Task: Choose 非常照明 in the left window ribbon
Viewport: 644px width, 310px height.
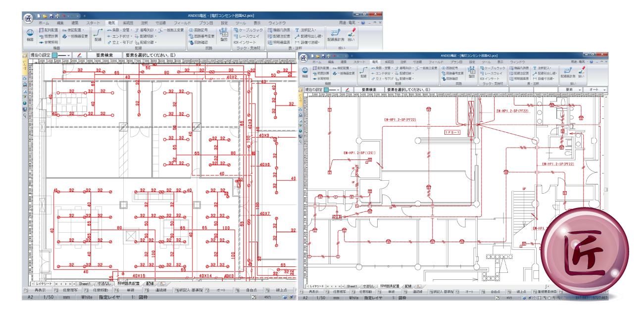Action: pos(48,42)
